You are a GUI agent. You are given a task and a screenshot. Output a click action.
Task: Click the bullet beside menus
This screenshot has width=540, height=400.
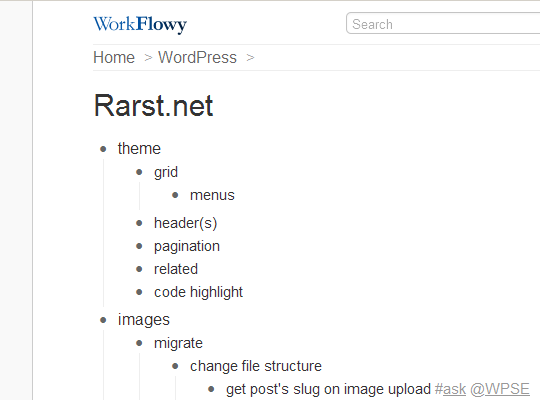pos(175,195)
